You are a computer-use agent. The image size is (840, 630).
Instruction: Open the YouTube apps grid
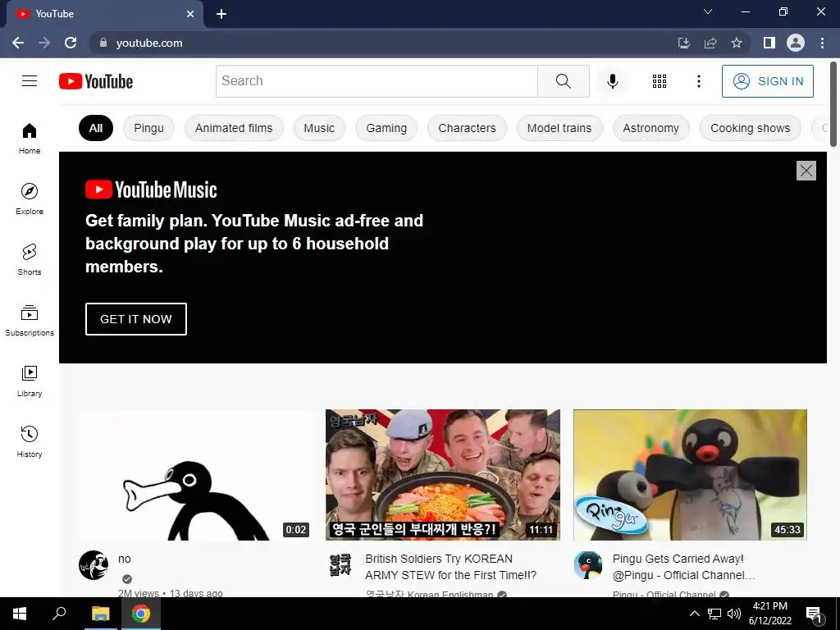click(x=660, y=81)
